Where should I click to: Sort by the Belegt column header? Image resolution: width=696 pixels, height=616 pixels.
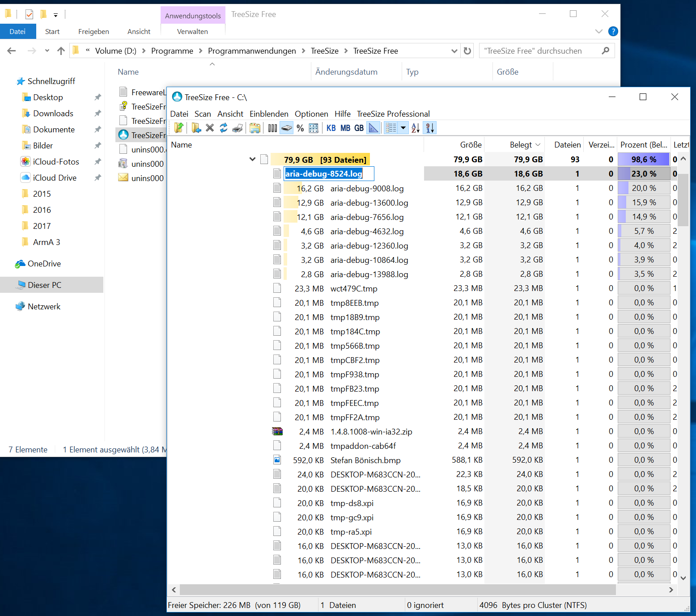tap(515, 145)
